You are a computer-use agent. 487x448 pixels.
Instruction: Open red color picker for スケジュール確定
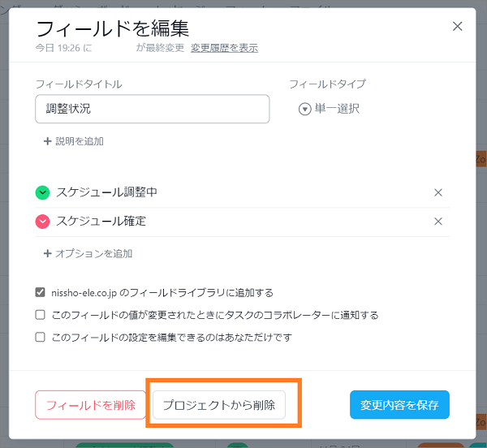[42, 222]
